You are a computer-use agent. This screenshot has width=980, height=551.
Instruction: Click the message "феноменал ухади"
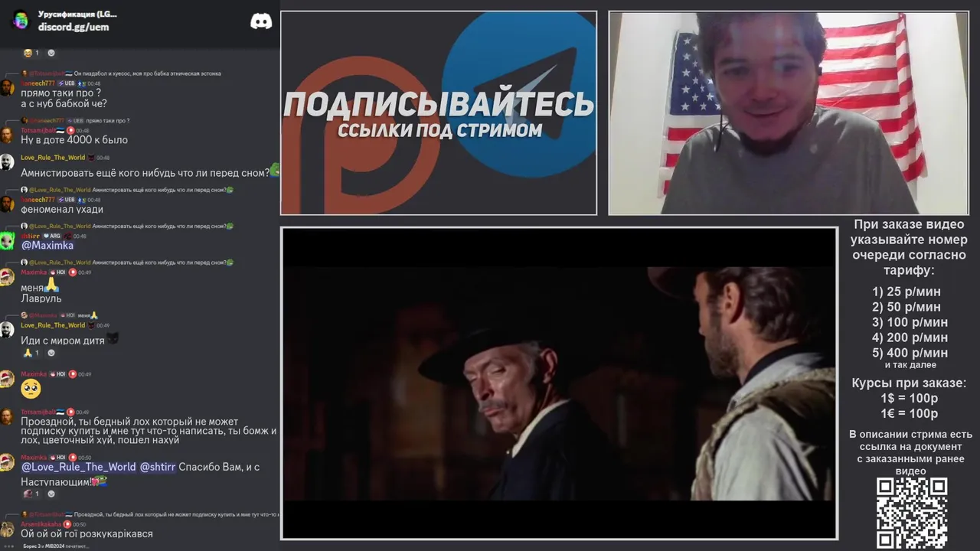click(62, 209)
